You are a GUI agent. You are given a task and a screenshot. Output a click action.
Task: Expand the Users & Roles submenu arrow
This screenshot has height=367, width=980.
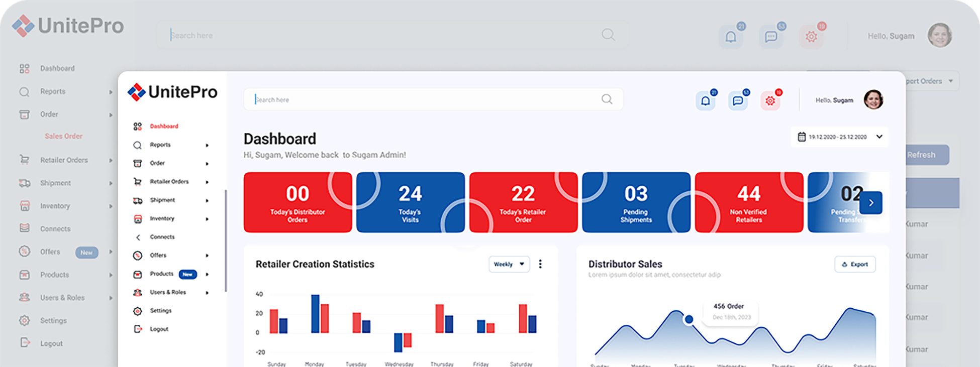[207, 293]
